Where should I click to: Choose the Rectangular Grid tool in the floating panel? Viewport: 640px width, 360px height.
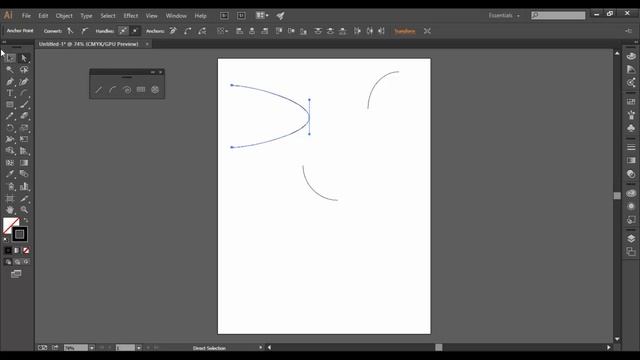(141, 89)
